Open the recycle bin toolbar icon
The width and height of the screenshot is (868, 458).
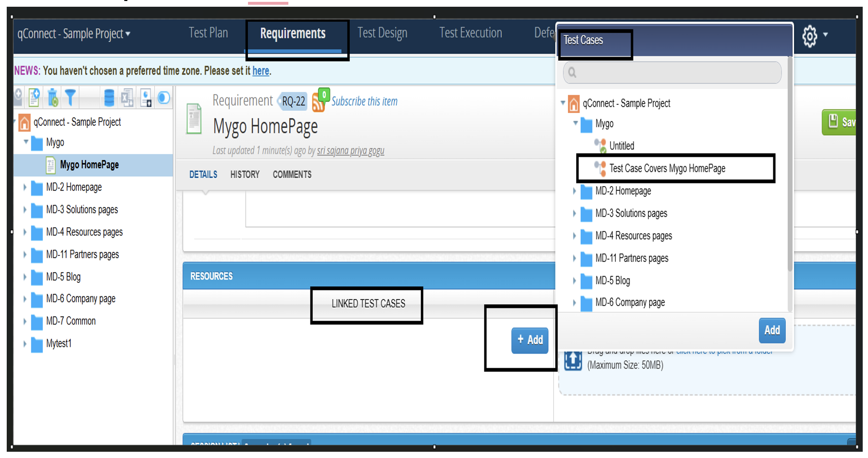pos(53,98)
